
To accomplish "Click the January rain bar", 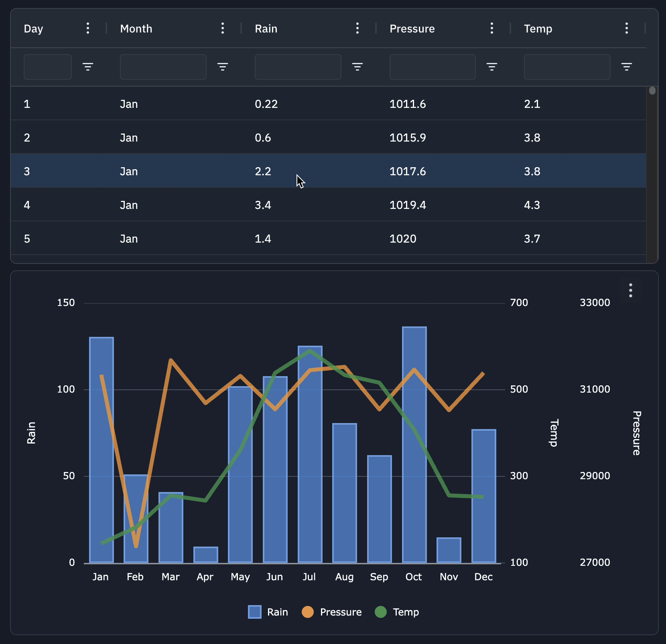I will click(102, 450).
